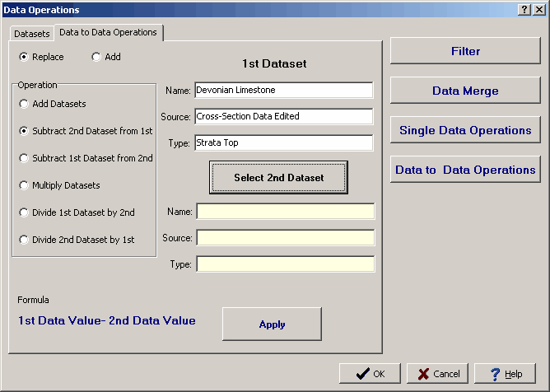The width and height of the screenshot is (550, 392).
Task: Select Subtract 2nd Dataset from 1st
Action: [x=25, y=131]
